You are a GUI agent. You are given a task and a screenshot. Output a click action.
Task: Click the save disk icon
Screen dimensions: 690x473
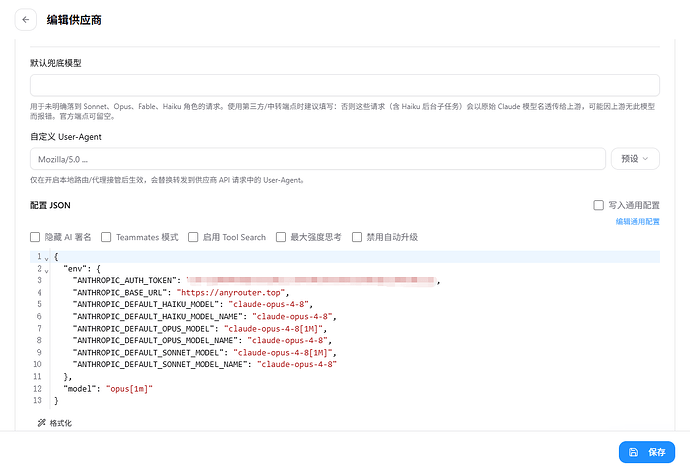(x=633, y=452)
